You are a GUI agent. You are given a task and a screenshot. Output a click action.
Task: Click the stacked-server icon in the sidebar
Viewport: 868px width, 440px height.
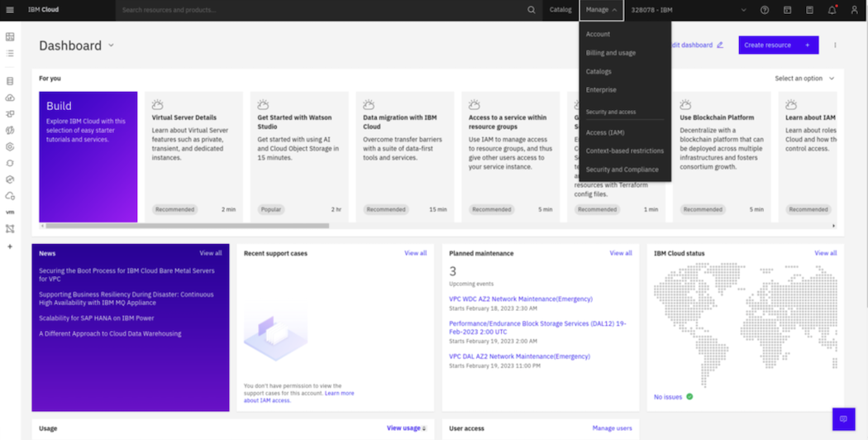click(10, 81)
